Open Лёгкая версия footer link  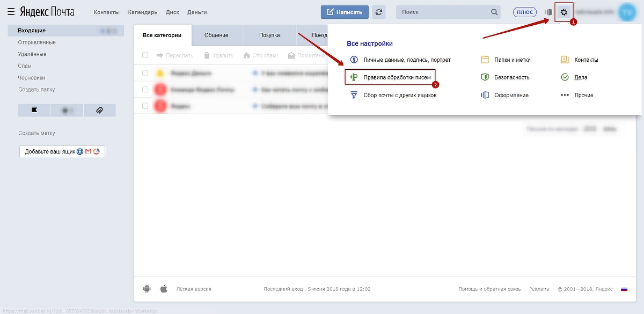(194, 289)
